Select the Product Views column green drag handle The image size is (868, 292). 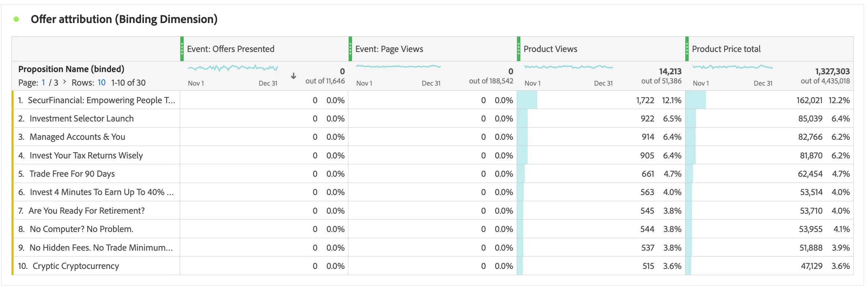519,49
